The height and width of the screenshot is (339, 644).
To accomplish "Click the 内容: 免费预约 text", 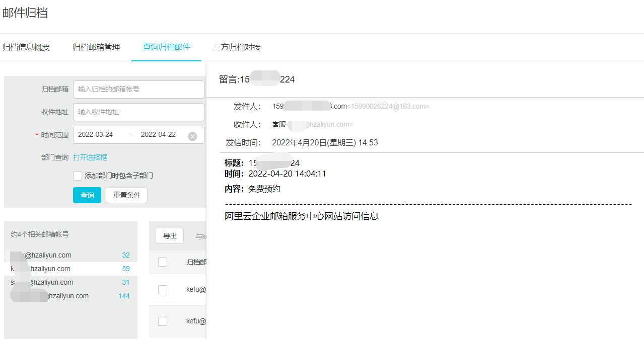I will [x=252, y=189].
